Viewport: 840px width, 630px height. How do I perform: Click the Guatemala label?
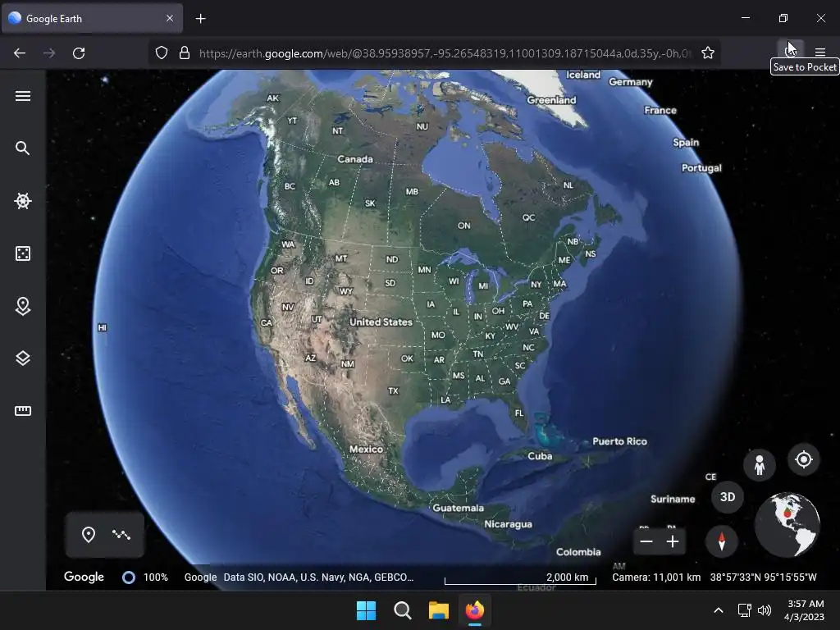click(458, 508)
